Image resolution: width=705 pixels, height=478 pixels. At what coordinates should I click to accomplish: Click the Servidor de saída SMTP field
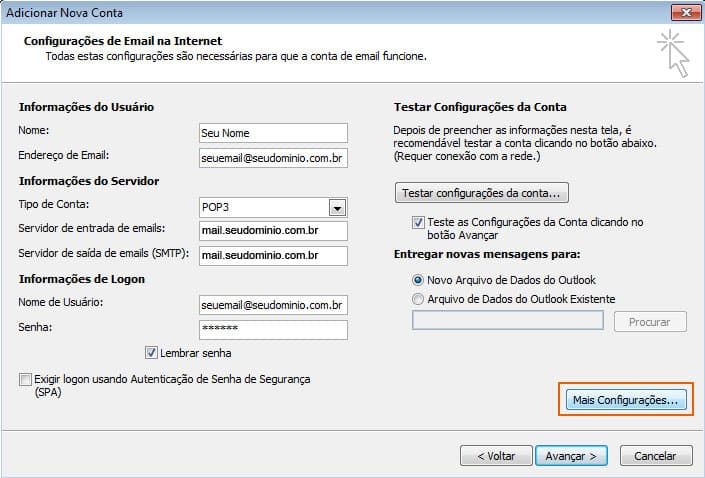tap(272, 255)
